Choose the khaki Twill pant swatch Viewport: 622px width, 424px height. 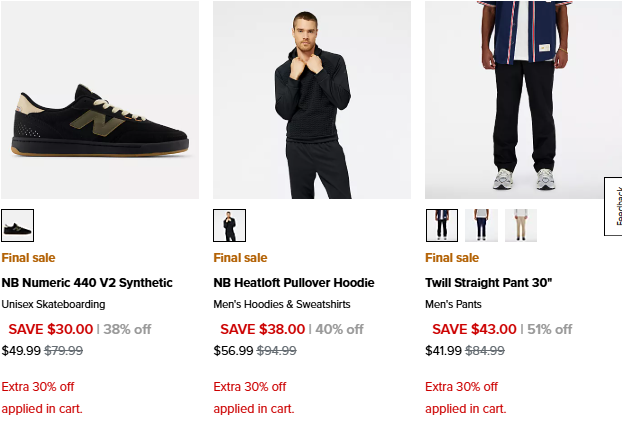point(520,225)
